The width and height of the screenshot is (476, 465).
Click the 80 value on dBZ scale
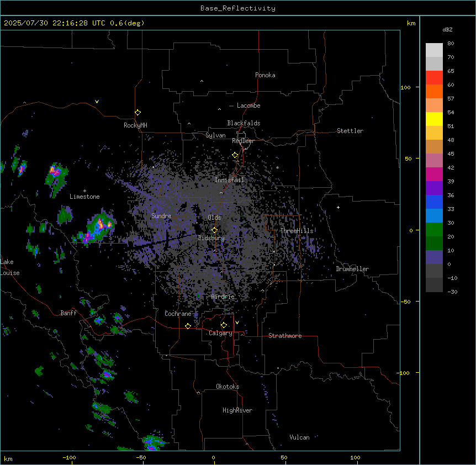(x=451, y=44)
